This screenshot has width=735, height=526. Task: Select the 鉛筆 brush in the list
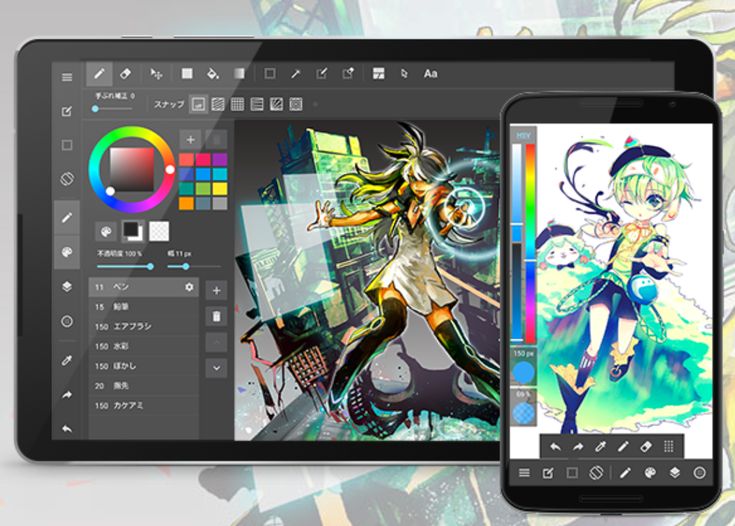click(143, 307)
